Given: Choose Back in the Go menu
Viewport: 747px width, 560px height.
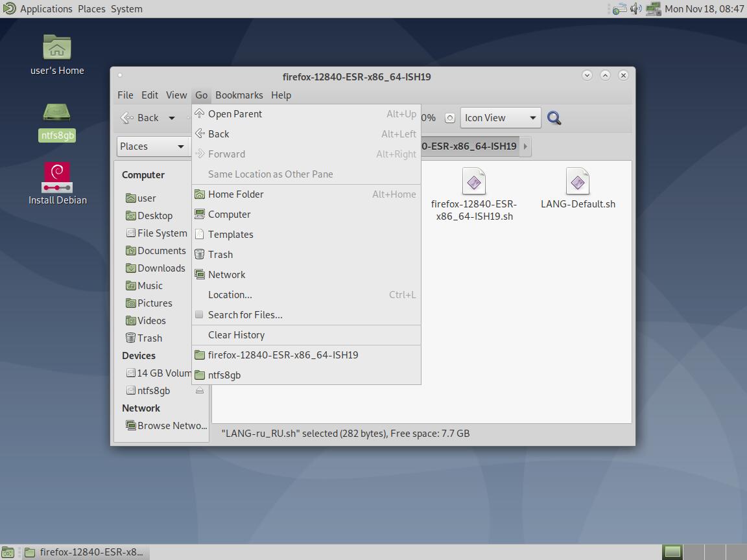Looking at the screenshot, I should pos(306,134).
